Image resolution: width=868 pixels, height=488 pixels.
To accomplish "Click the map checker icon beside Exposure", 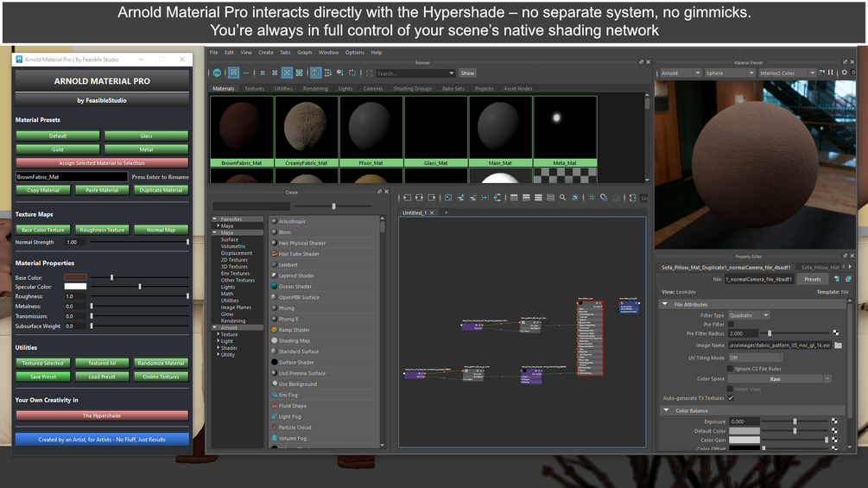I will tap(835, 421).
